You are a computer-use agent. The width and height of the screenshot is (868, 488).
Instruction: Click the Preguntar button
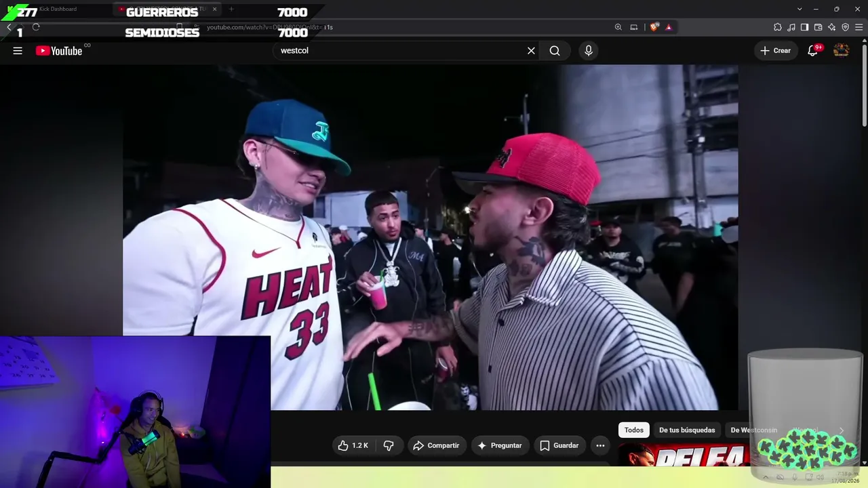click(500, 445)
